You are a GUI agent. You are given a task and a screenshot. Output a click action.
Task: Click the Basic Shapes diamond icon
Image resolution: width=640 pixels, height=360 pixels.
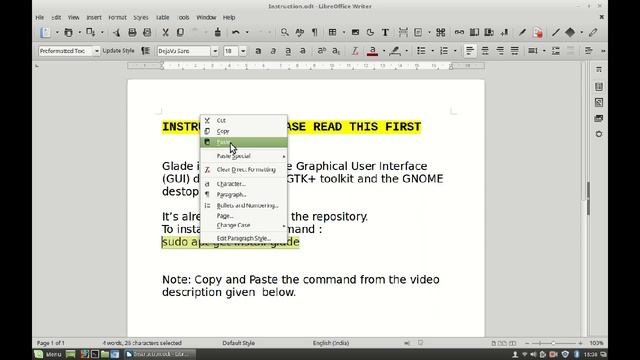click(570, 32)
